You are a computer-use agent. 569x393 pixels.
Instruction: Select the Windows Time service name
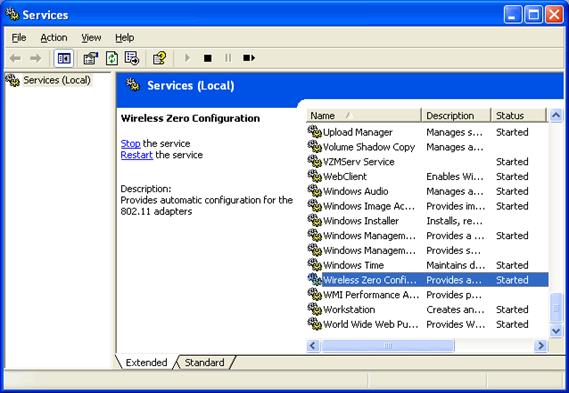tap(353, 265)
